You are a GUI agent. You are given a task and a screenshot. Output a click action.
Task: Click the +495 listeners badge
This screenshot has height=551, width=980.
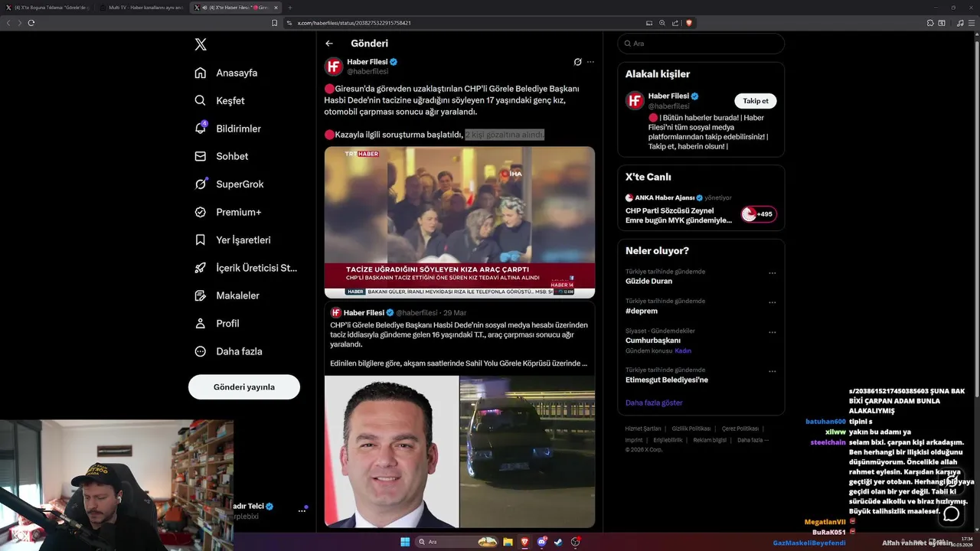758,214
